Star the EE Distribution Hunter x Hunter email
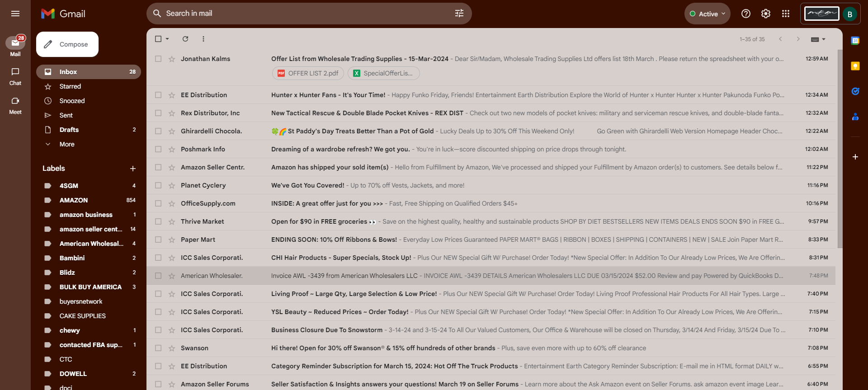 [172, 95]
